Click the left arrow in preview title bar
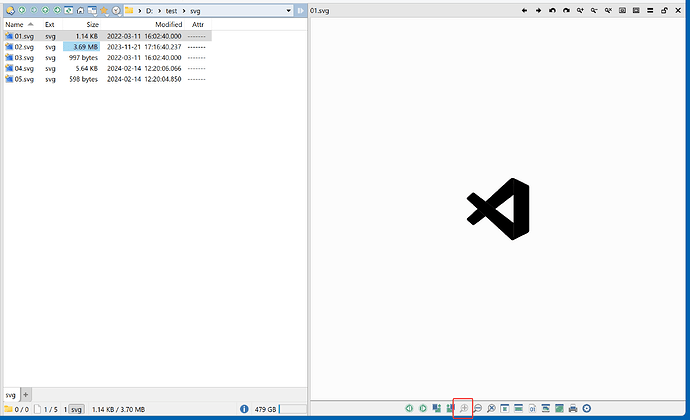690x420 pixels. pyautogui.click(x=524, y=11)
